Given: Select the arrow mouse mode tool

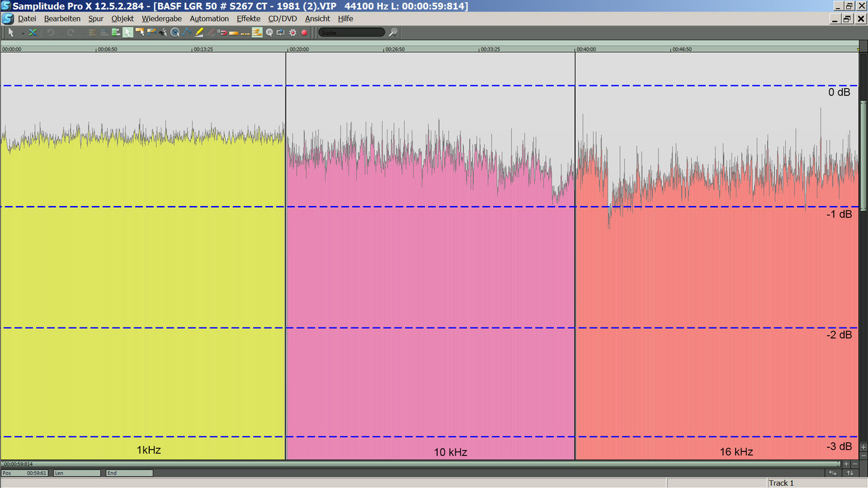Looking at the screenshot, I should pyautogui.click(x=11, y=32).
